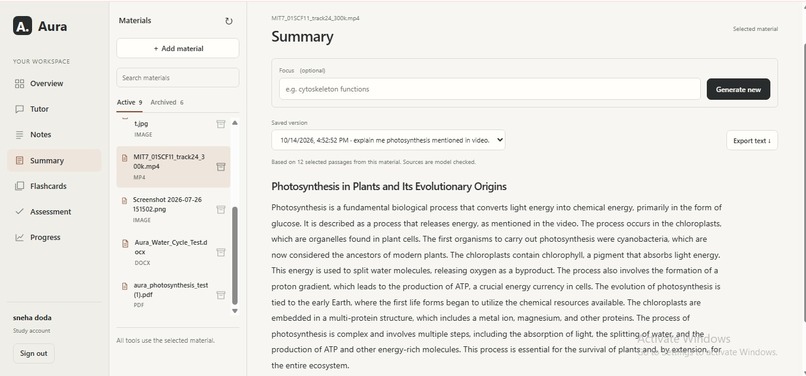
Task: Click the Sign out button
Action: (x=33, y=353)
